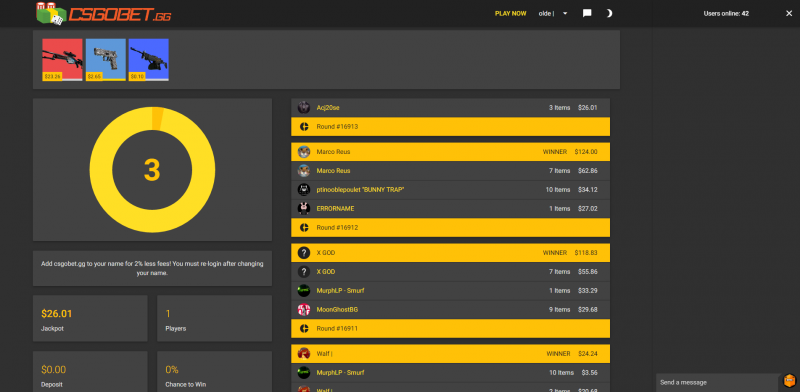Click ptinooblepoulet avatar icon

(x=304, y=189)
